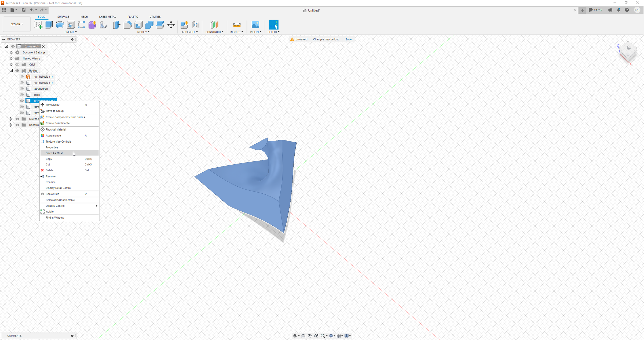Choose Save As Mesh from context menu

pyautogui.click(x=54, y=153)
